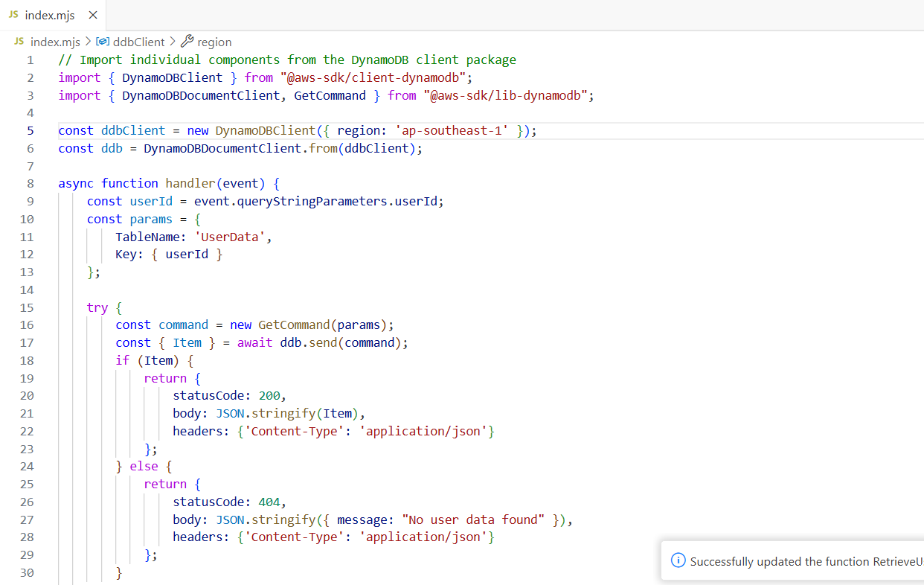Click the wrench property icon beside region
Image resolution: width=924 pixels, height=585 pixels.
[187, 42]
